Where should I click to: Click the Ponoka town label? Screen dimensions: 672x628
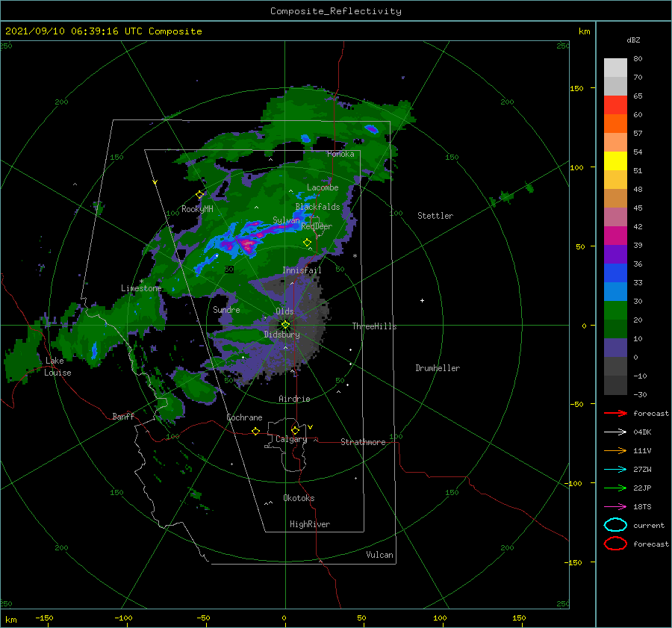point(340,154)
